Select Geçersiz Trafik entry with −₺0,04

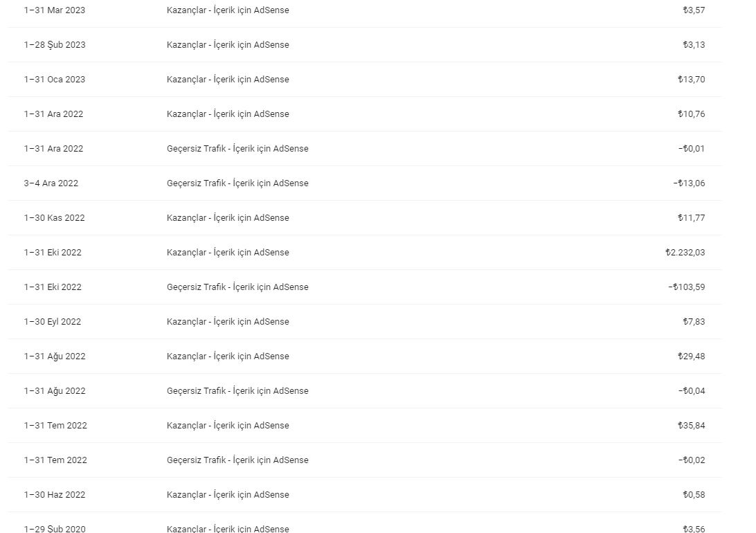point(237,391)
